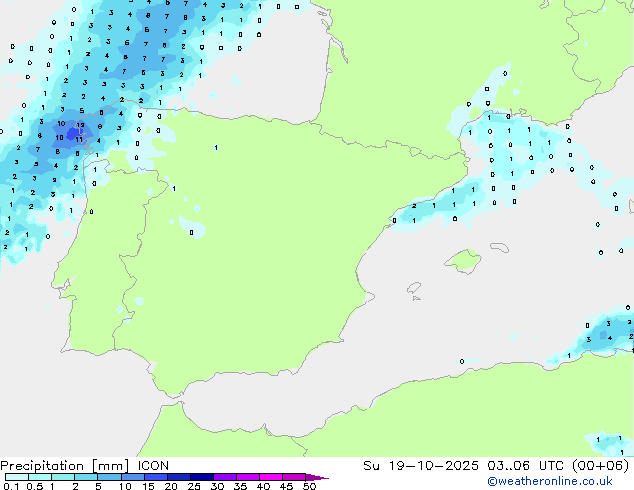
Task: Click legend scale label '30'
Action: point(217,486)
